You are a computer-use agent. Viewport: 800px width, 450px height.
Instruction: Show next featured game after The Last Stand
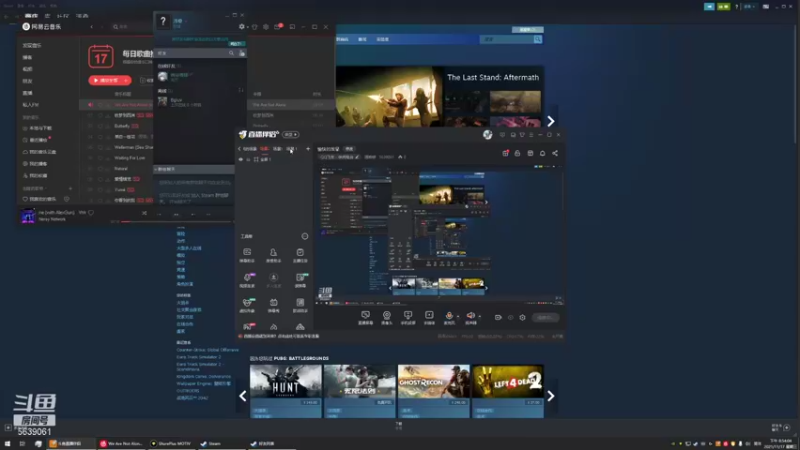(x=551, y=121)
